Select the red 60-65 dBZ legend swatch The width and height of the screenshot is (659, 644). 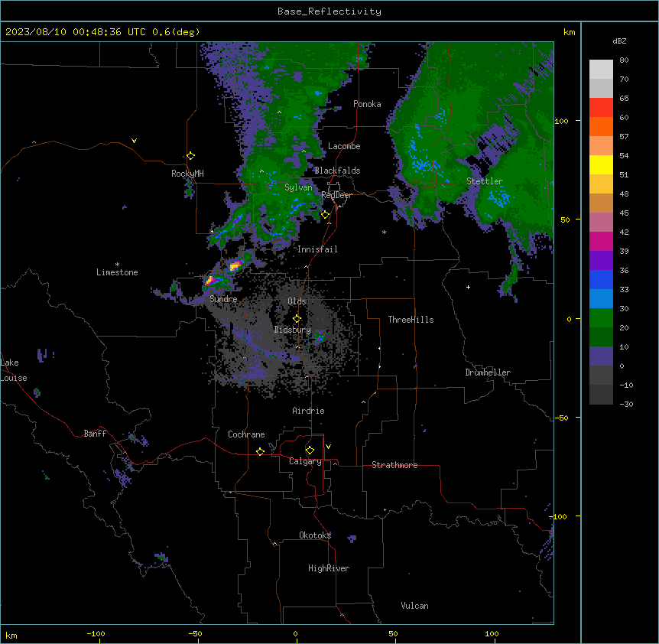pos(601,108)
